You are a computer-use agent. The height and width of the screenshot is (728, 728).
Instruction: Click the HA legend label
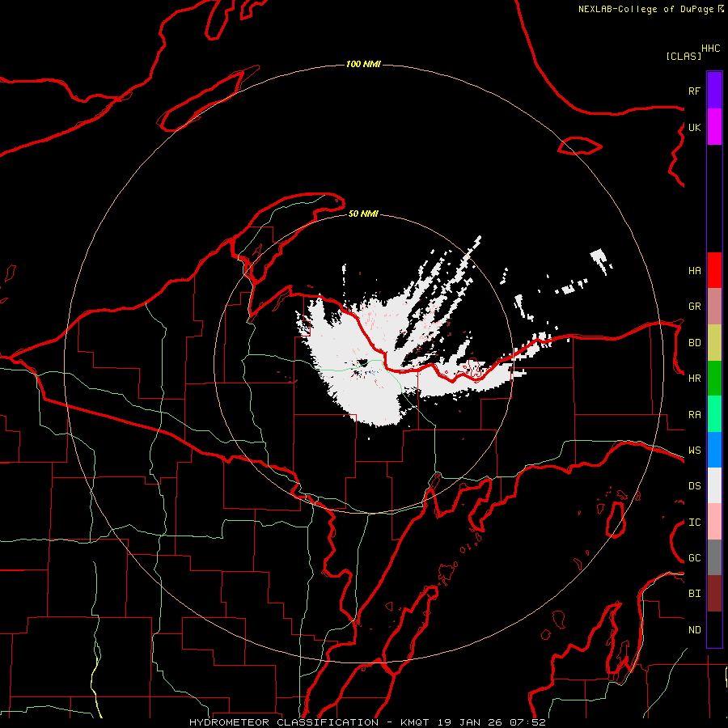pyautogui.click(x=694, y=271)
